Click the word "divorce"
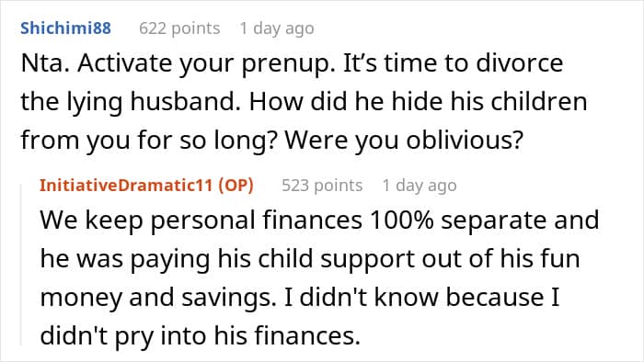Viewport: 644px width, 362px height. tap(520, 64)
